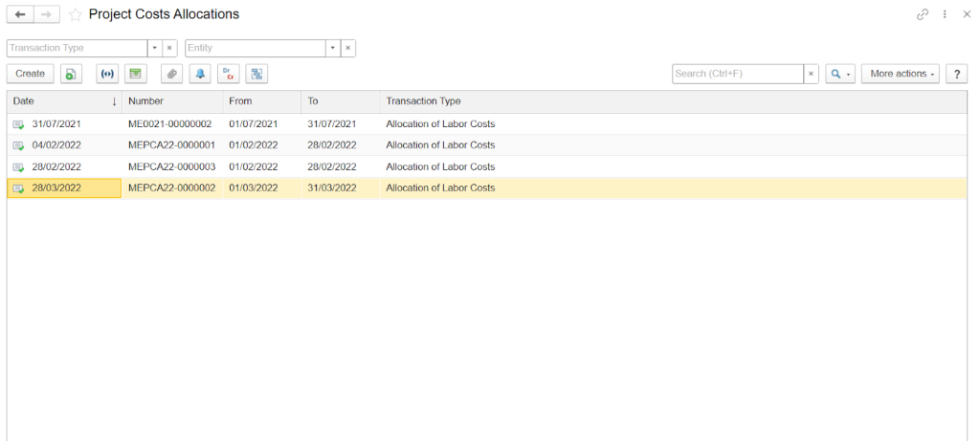The image size is (980, 441).
Task: Click posted document icon in 31/07/2021 row
Action: point(19,125)
